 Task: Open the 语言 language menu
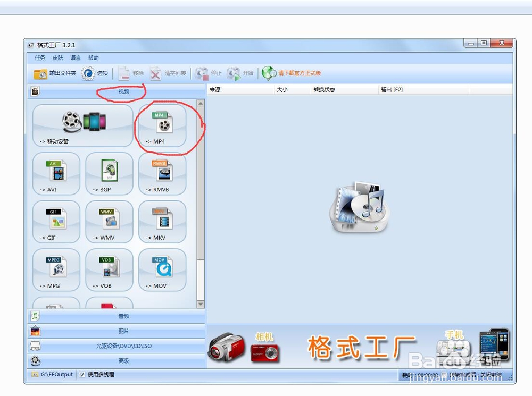click(76, 57)
